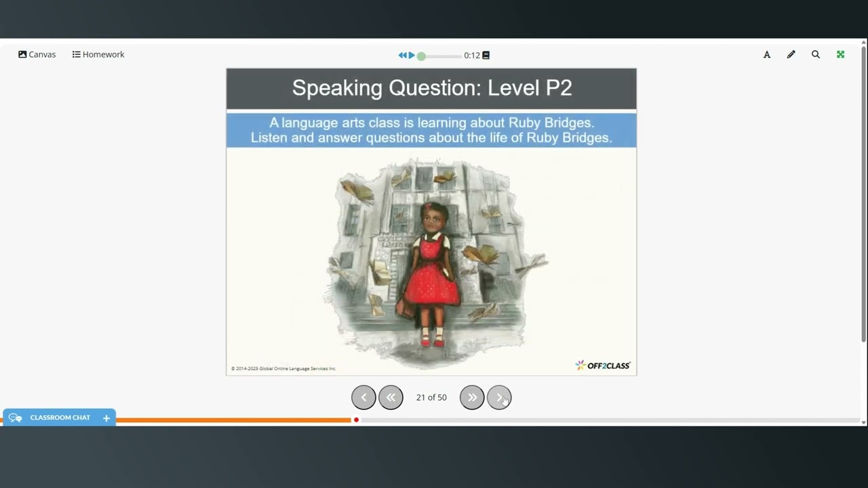Click the 'Speaking Question: Level P2' heading
868x488 pixels.
coord(432,87)
